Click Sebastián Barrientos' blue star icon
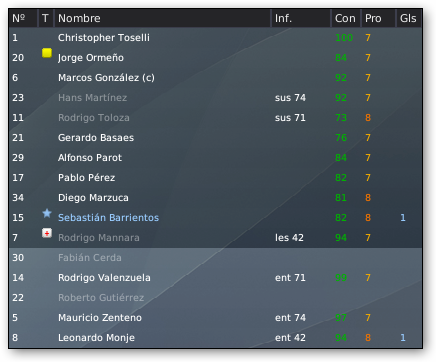This screenshot has width=436, height=362. coord(47,213)
